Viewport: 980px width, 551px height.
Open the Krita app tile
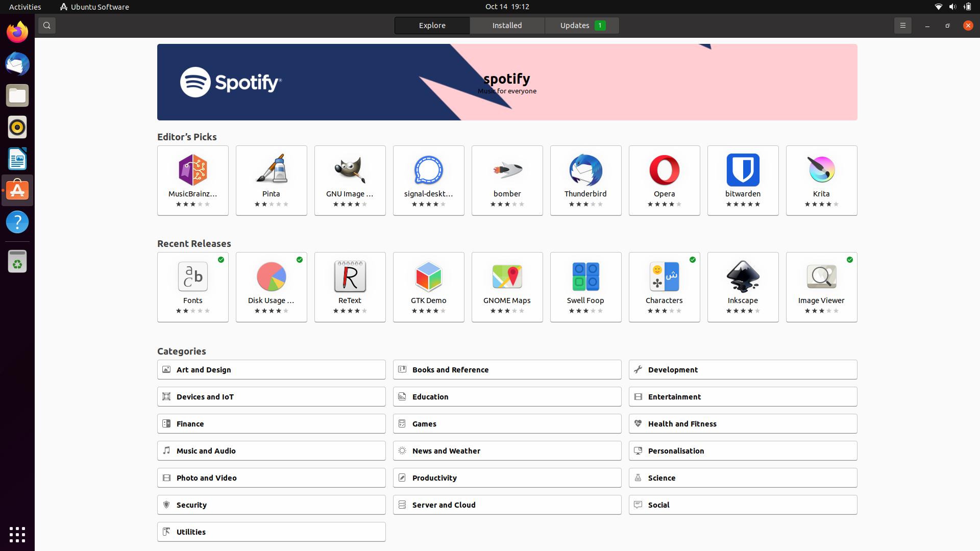pyautogui.click(x=822, y=181)
